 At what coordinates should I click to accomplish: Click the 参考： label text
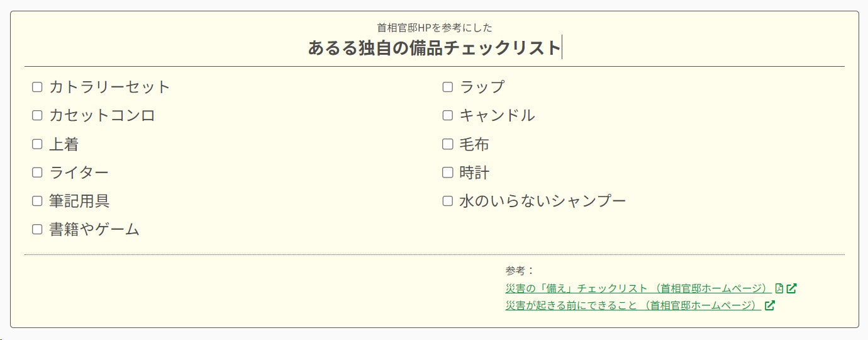(519, 271)
